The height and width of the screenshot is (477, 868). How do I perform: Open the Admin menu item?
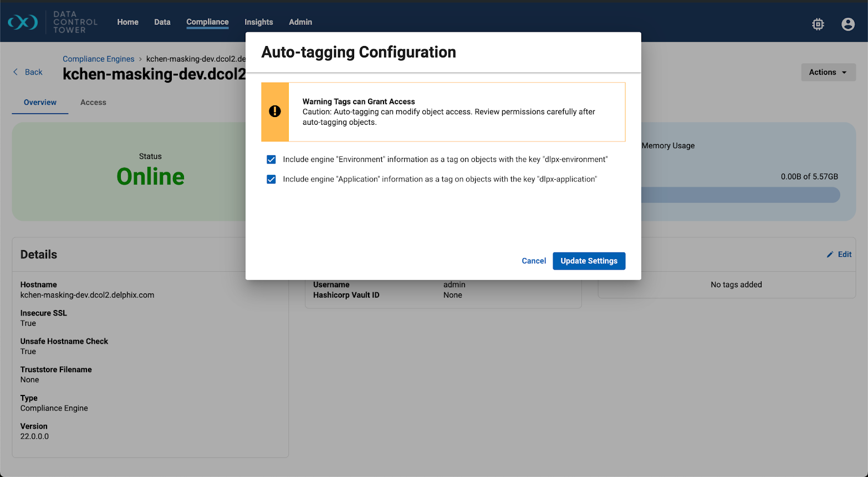coord(300,22)
